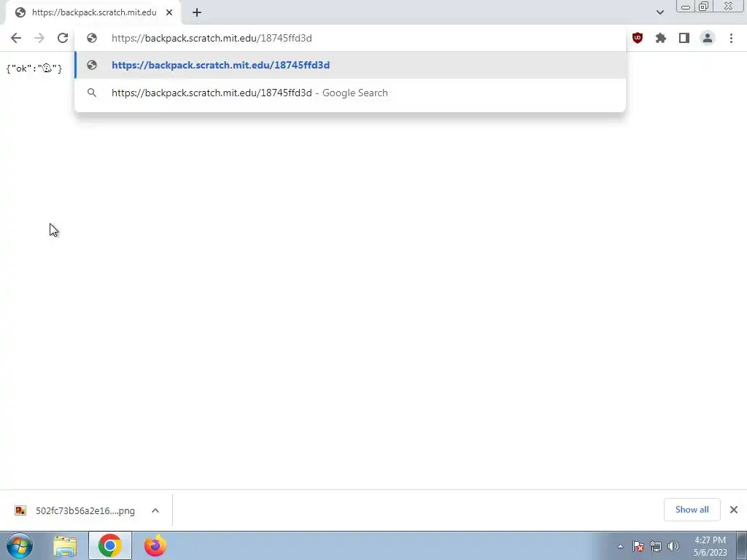Click the forward navigation arrow
The image size is (747, 560).
(39, 38)
